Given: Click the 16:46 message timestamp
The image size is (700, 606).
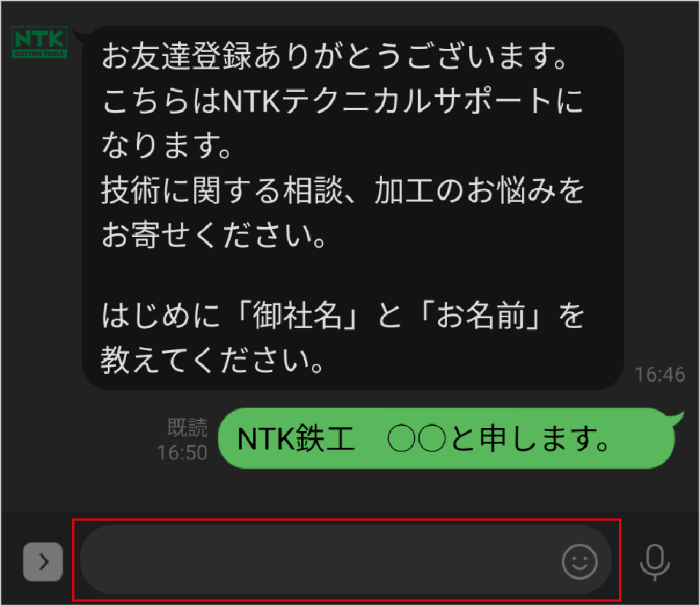Looking at the screenshot, I should 659,375.
